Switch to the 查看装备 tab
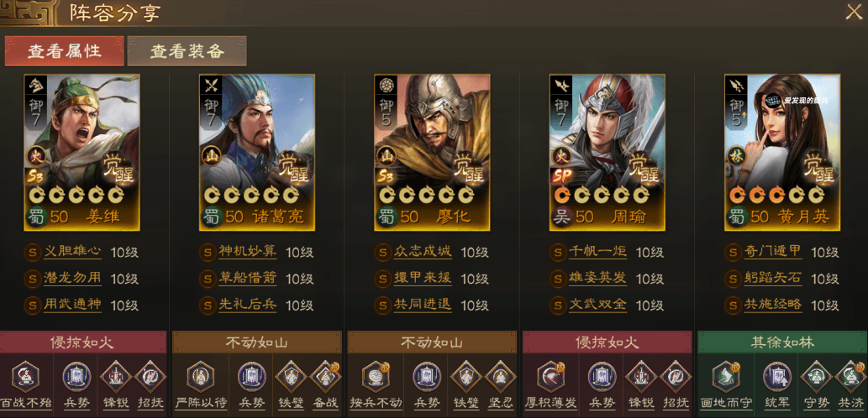The height and width of the screenshot is (418, 868). click(187, 51)
